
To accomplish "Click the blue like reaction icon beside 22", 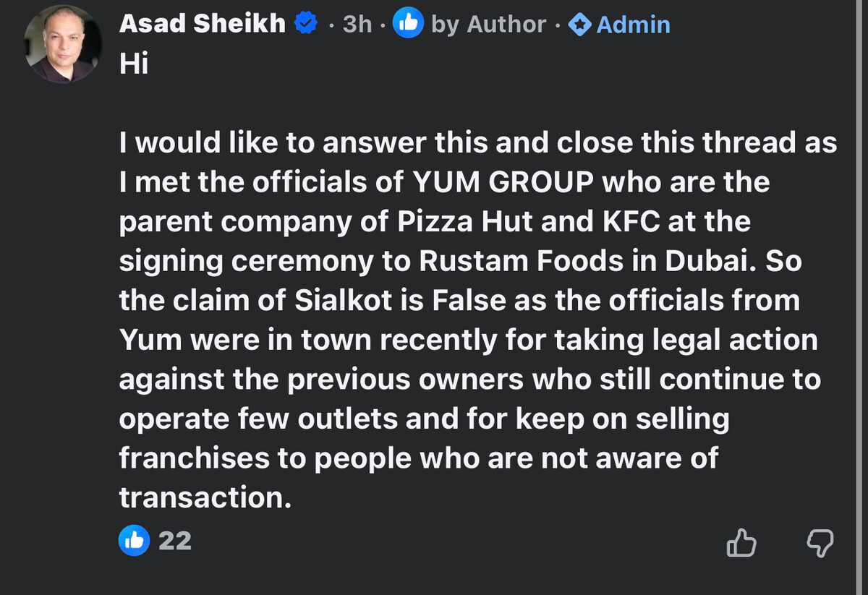I will click(x=134, y=540).
